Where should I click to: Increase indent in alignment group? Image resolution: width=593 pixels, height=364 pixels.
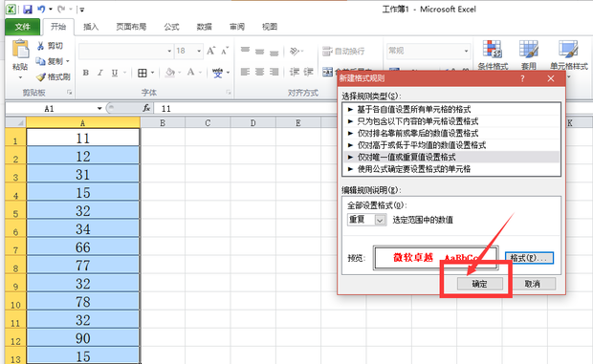coord(309,72)
